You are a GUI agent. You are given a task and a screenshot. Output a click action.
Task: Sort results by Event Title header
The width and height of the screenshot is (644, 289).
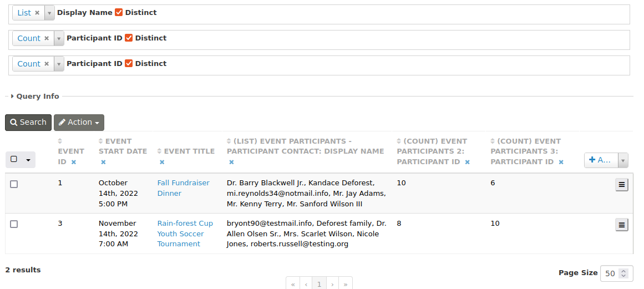pos(189,151)
